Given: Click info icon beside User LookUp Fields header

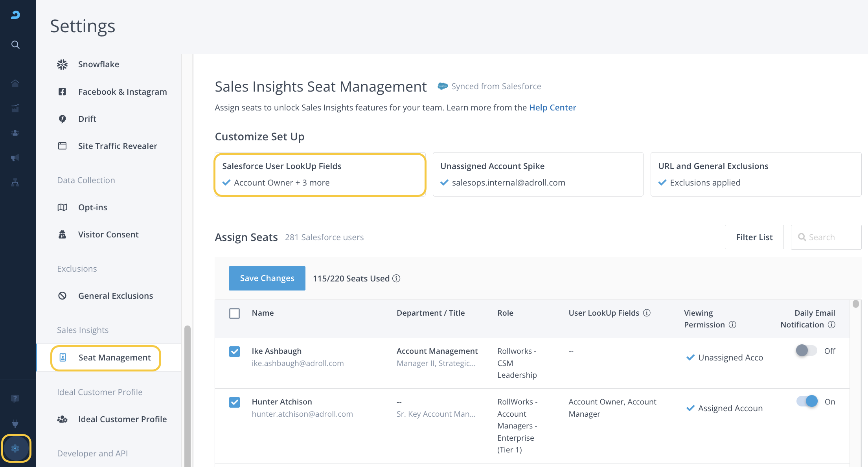Looking at the screenshot, I should tap(647, 313).
